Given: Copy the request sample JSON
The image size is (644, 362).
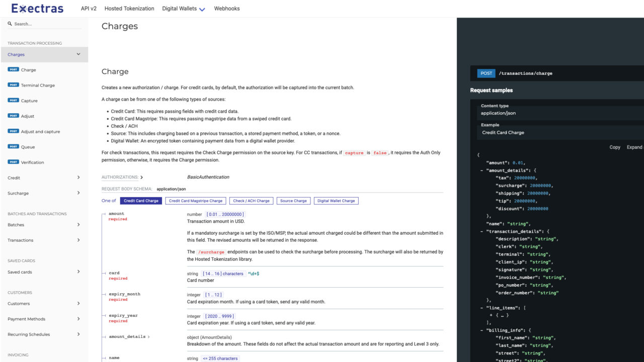Looking at the screenshot, I should tap(614, 147).
